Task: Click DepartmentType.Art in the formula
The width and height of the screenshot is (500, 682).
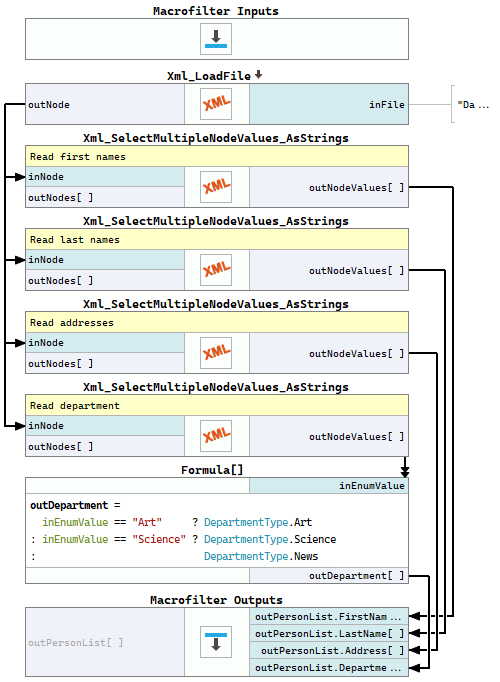Action: 258,522
